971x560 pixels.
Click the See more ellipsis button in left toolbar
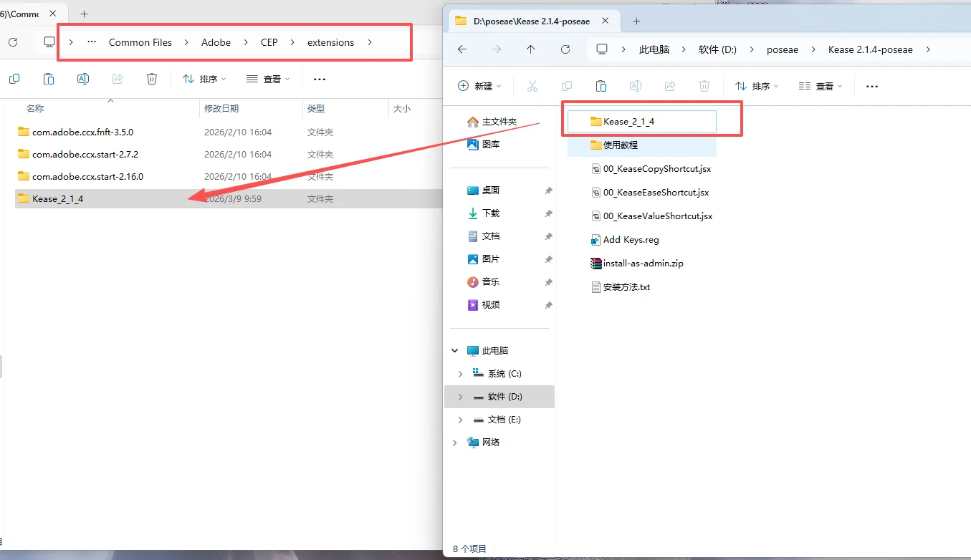coord(319,79)
